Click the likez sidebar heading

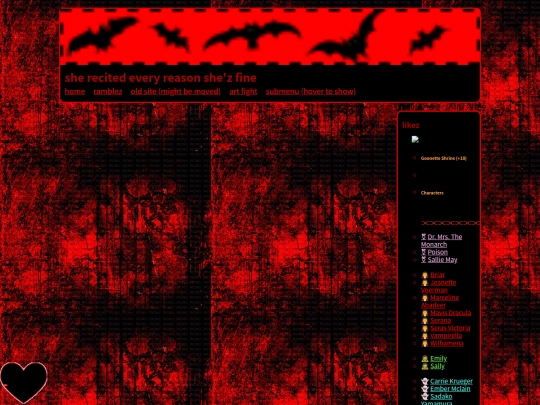pos(411,125)
